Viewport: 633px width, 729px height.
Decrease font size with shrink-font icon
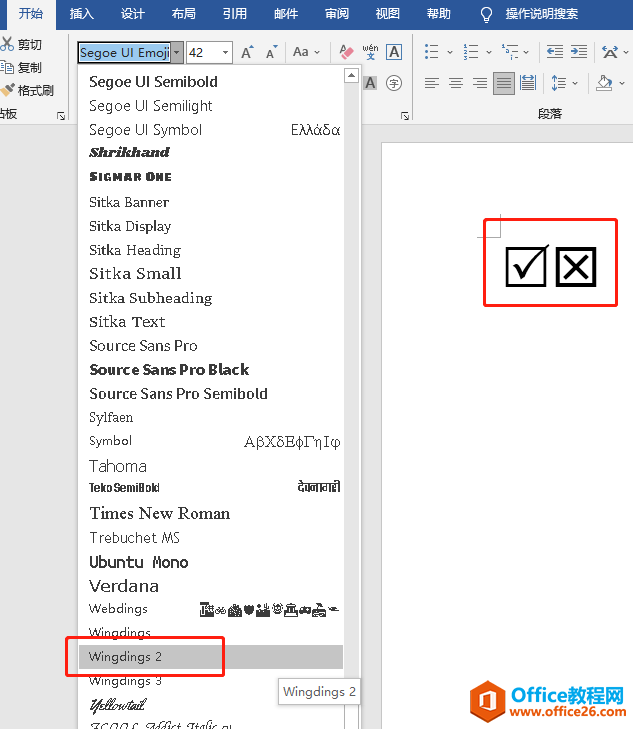click(x=271, y=52)
